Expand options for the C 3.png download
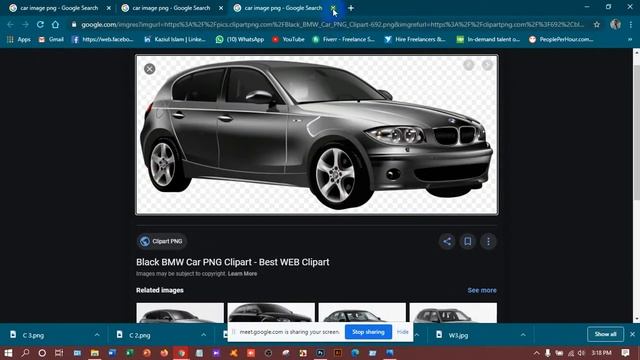Viewport: 640px width, 360px height. click(97, 335)
